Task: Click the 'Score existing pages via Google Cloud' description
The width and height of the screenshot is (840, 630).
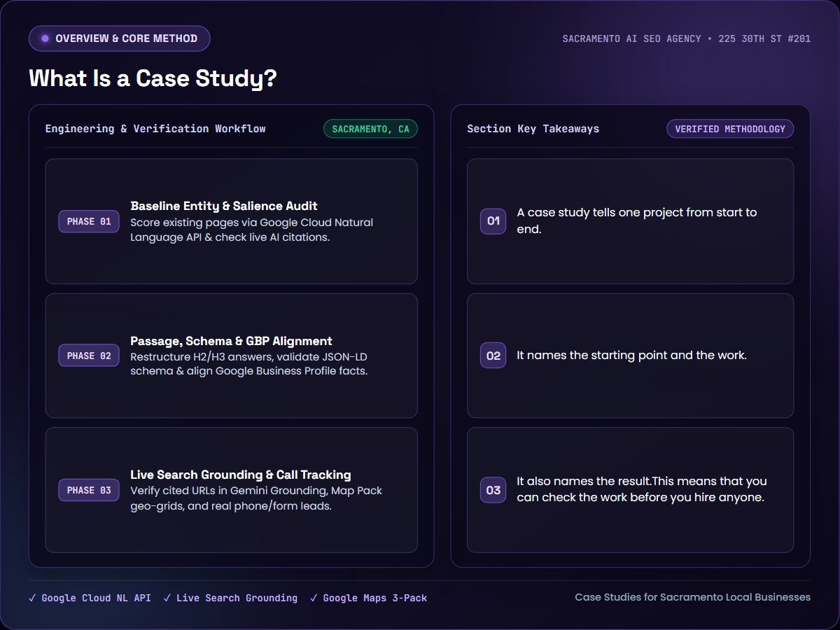Action: [x=252, y=230]
